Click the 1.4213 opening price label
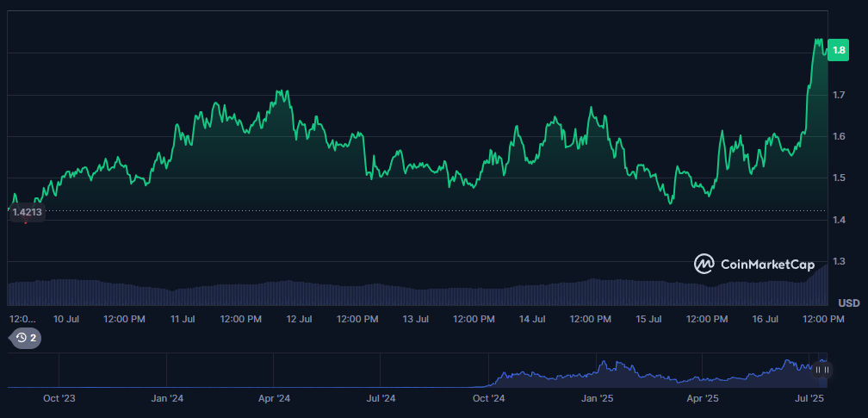The width and height of the screenshot is (868, 418). (x=27, y=212)
